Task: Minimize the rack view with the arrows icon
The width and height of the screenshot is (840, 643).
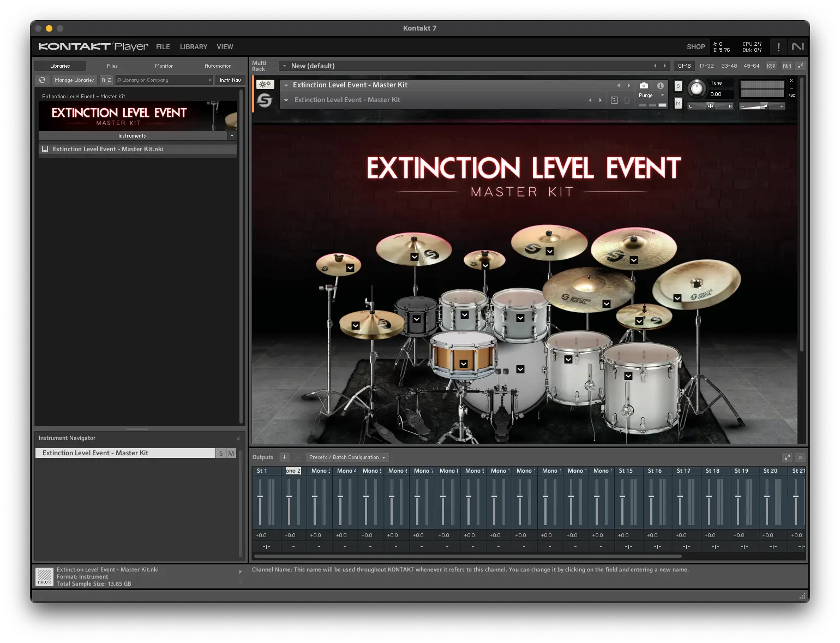Action: click(x=800, y=66)
